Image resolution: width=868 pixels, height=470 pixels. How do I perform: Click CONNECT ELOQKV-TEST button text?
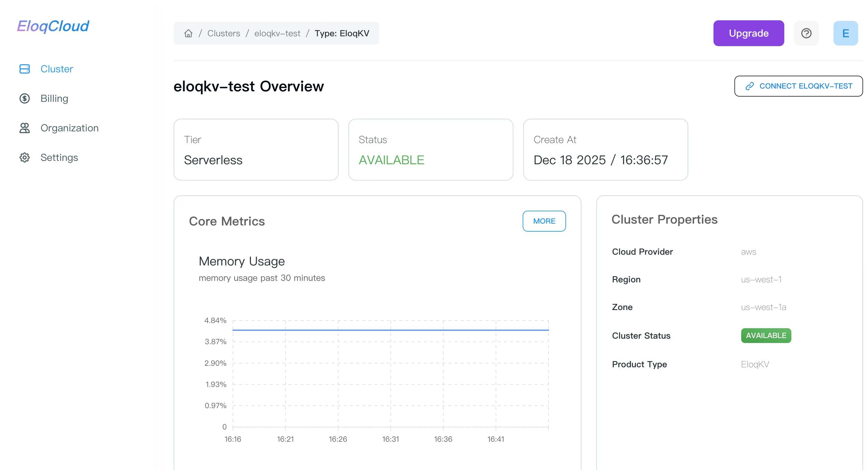[x=805, y=86]
